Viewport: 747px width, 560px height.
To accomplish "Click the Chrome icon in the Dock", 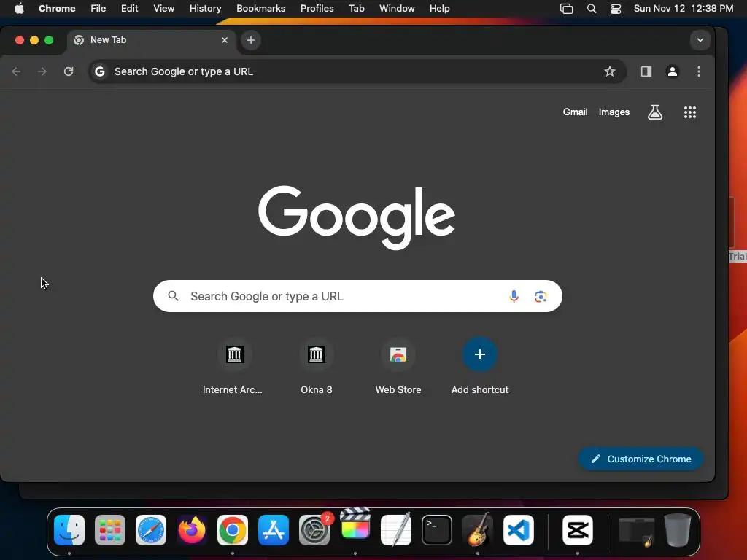I will (x=233, y=530).
